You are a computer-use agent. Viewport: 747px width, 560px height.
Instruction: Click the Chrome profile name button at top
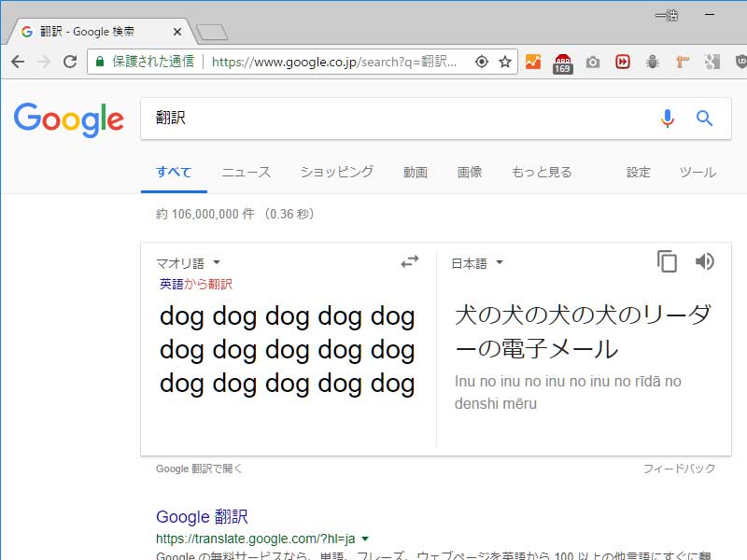tap(666, 16)
